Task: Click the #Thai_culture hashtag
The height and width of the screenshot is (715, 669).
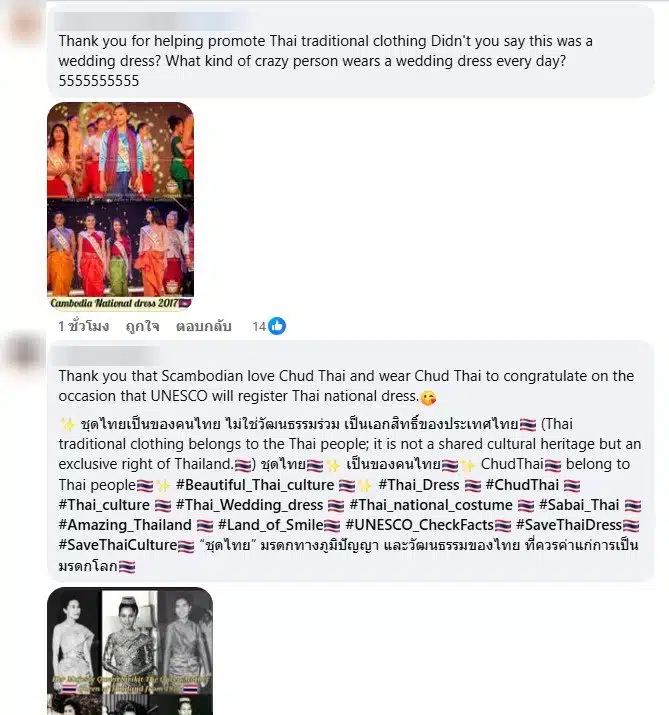Action: pyautogui.click(x=104, y=505)
